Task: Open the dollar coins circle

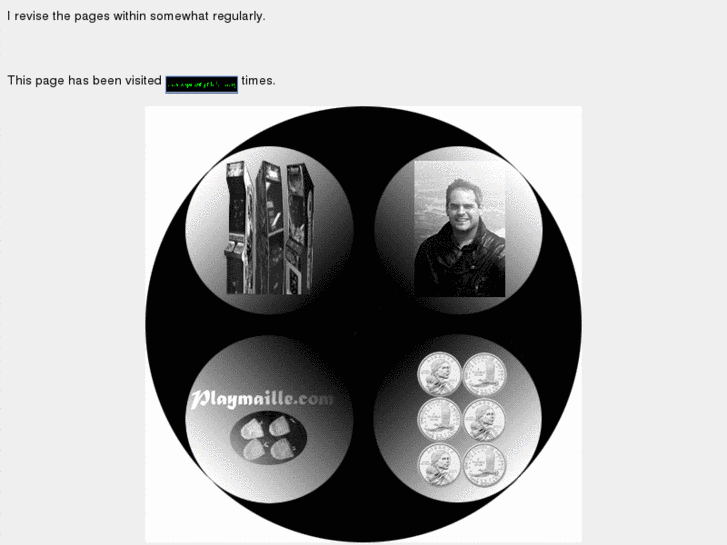Action: [x=458, y=418]
